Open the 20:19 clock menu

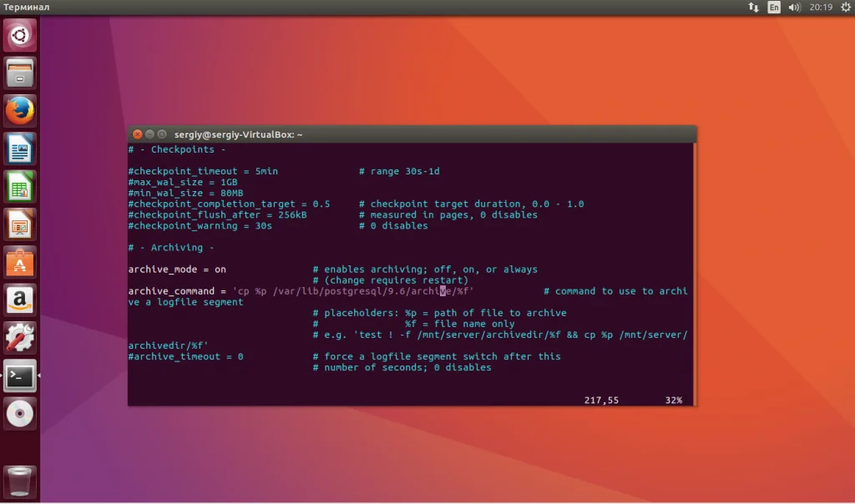pyautogui.click(x=821, y=7)
